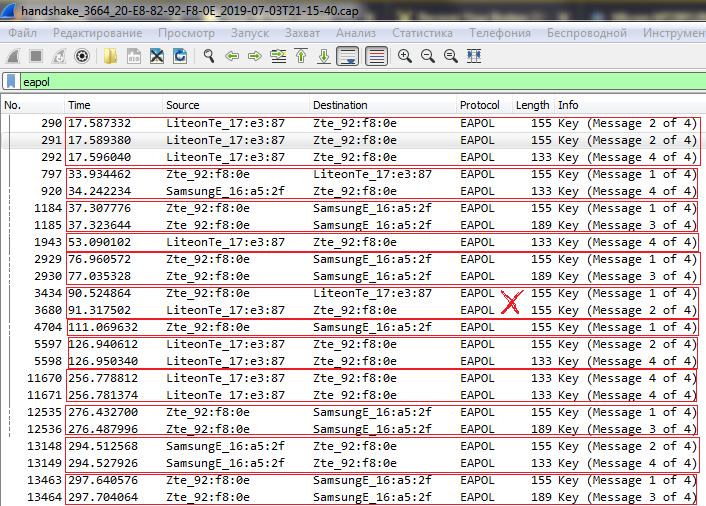Click the display filter bookmark icon

tap(11, 82)
